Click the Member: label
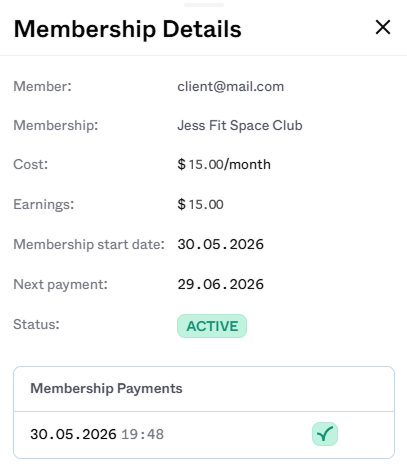407x473 pixels. 42,87
